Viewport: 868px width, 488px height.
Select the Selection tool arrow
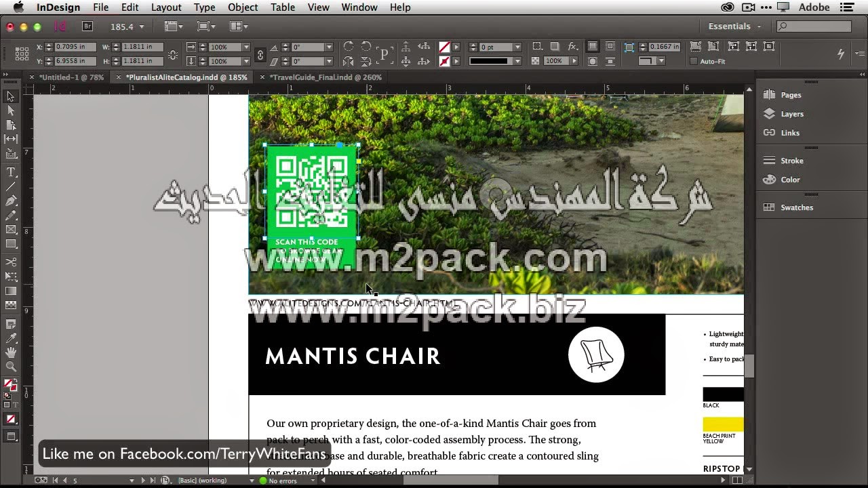click(x=10, y=96)
